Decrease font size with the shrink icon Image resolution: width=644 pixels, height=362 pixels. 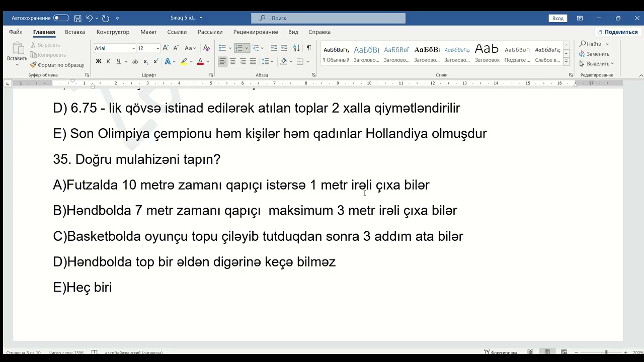(176, 48)
